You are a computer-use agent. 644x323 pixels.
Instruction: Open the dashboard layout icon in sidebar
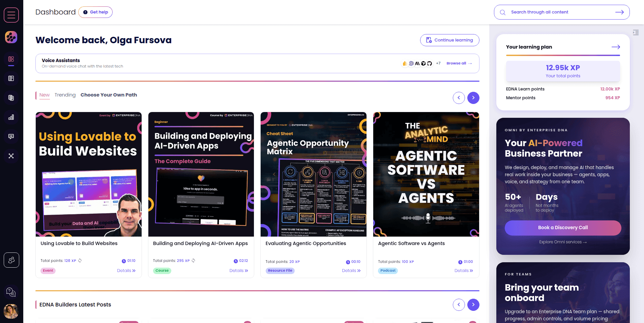11,59
